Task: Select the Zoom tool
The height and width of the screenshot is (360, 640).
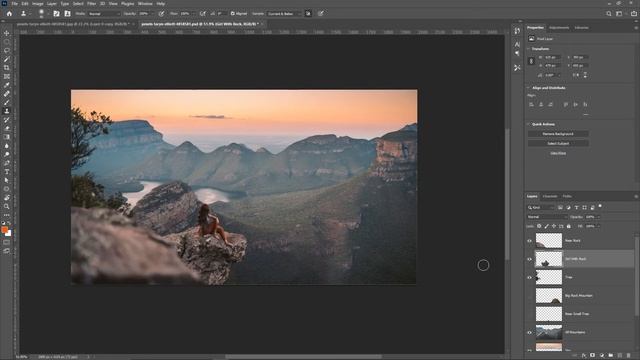Action: [7, 207]
